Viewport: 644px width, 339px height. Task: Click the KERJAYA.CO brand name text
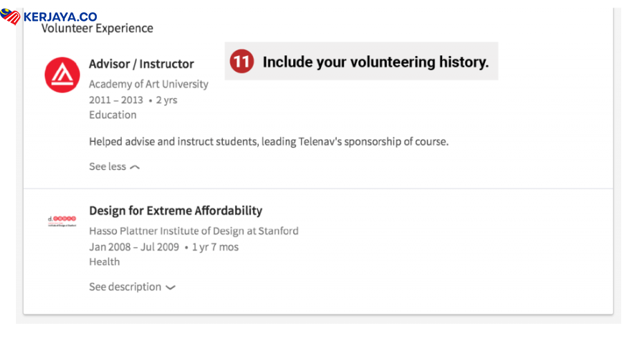tap(60, 17)
